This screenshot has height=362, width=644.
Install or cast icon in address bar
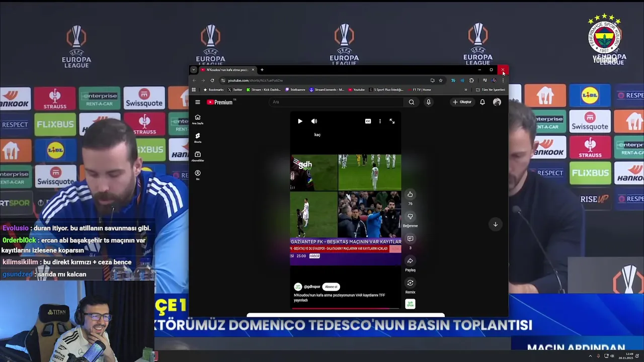coord(432,80)
